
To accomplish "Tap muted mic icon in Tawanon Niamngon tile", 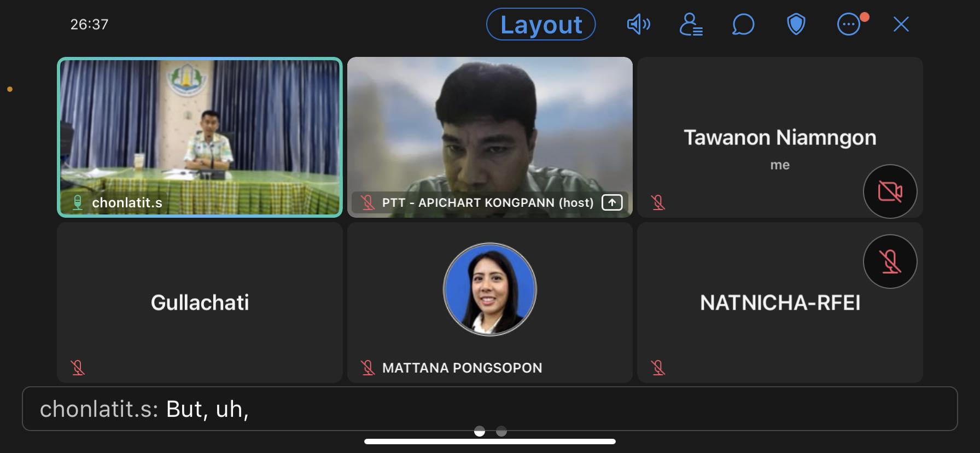I will point(658,202).
